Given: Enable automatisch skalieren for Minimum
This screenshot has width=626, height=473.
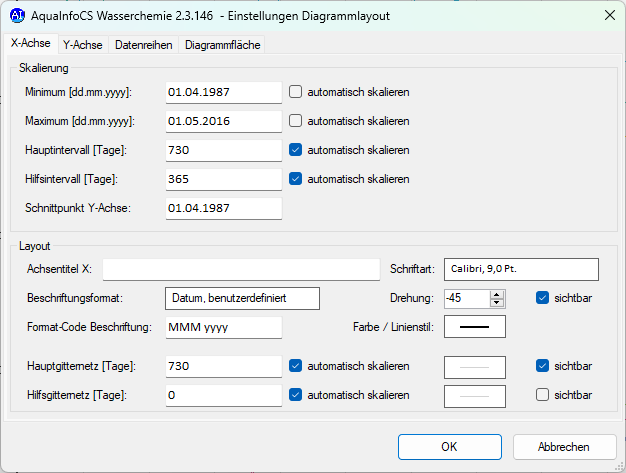Looking at the screenshot, I should point(295,92).
